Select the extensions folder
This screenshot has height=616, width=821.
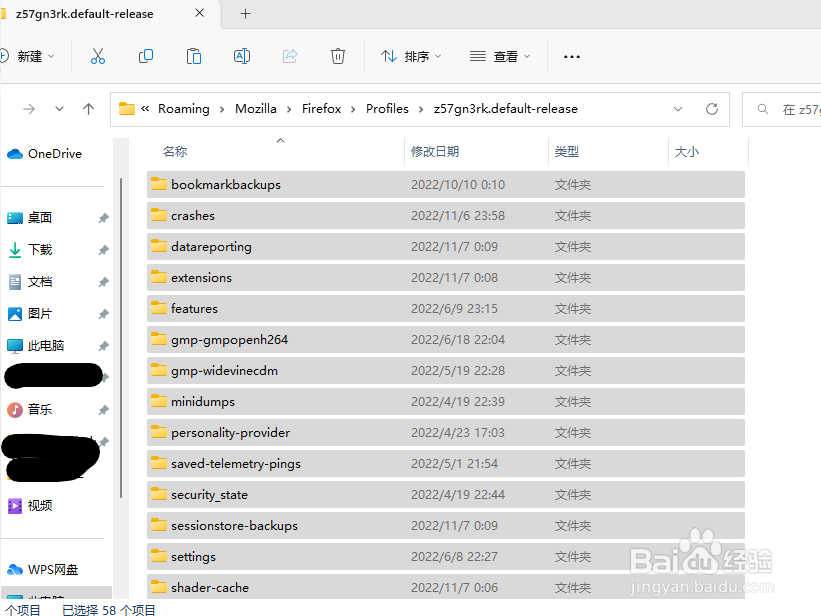pos(446,278)
